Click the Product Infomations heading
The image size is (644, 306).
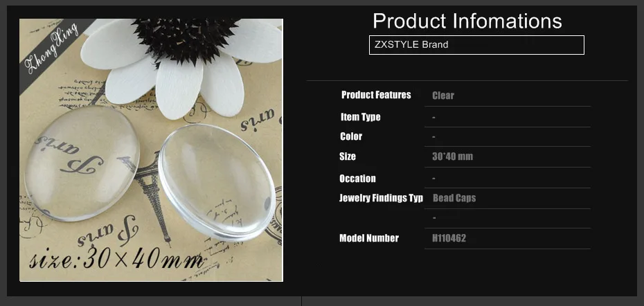[x=467, y=21]
